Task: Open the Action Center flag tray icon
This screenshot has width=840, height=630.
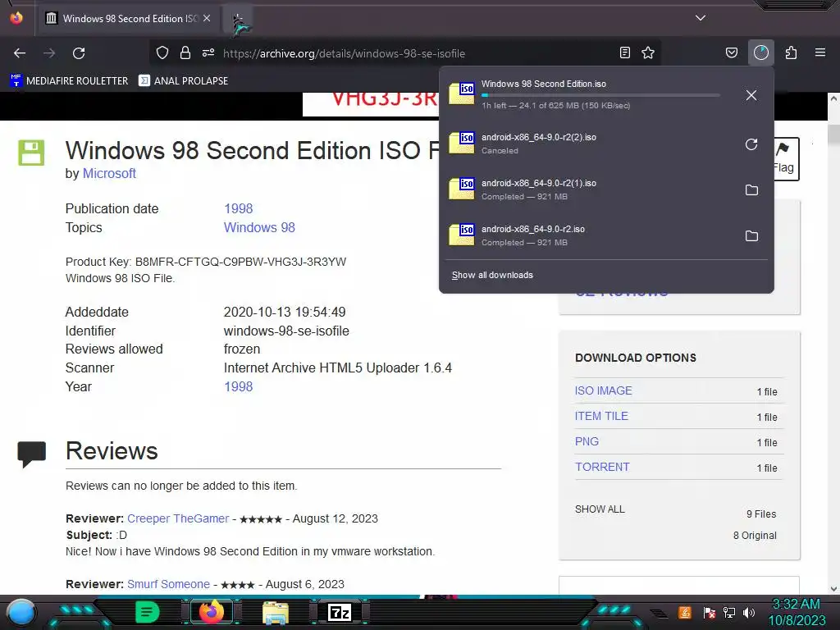Action: click(x=710, y=612)
